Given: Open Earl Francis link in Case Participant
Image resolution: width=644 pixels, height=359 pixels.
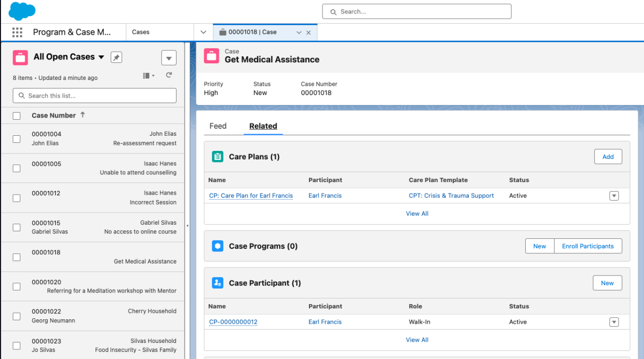Looking at the screenshot, I should coord(325,322).
